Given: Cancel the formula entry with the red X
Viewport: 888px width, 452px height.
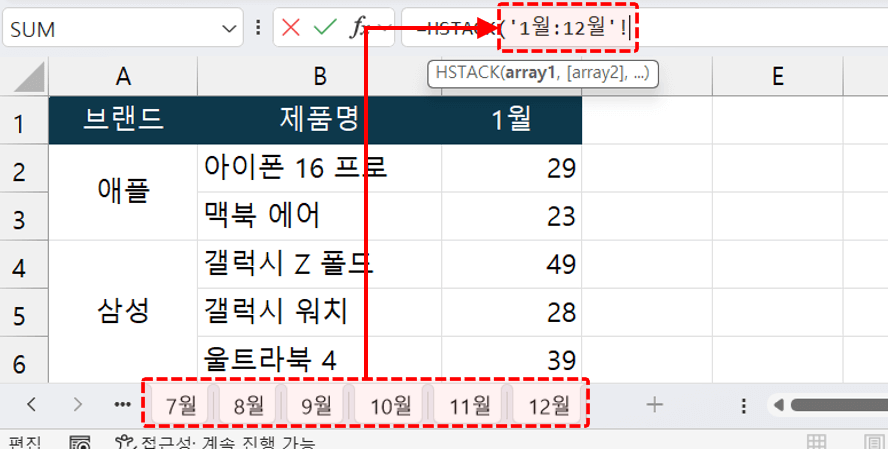Looking at the screenshot, I should pyautogui.click(x=291, y=27).
